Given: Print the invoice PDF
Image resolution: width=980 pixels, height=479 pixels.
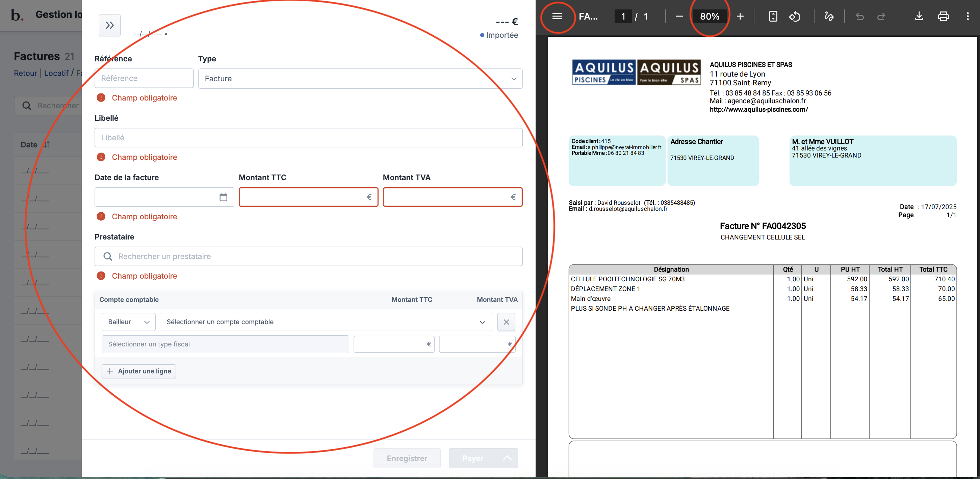Looking at the screenshot, I should pos(943,16).
